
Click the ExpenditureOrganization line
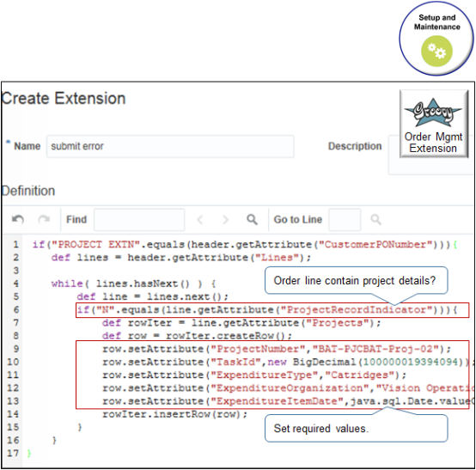289,388
